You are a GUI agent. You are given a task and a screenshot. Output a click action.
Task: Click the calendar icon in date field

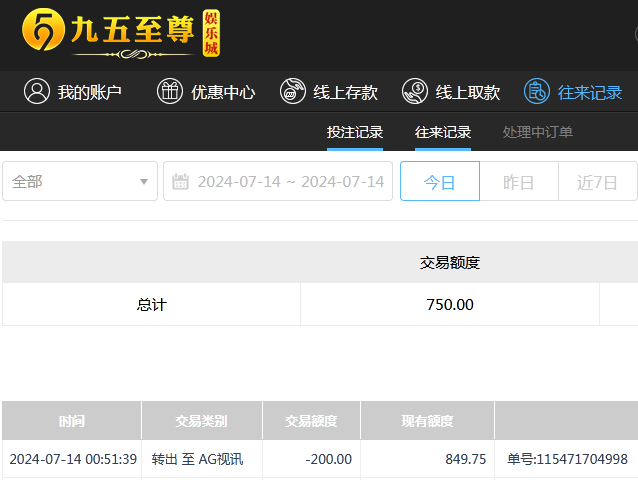pos(180,181)
